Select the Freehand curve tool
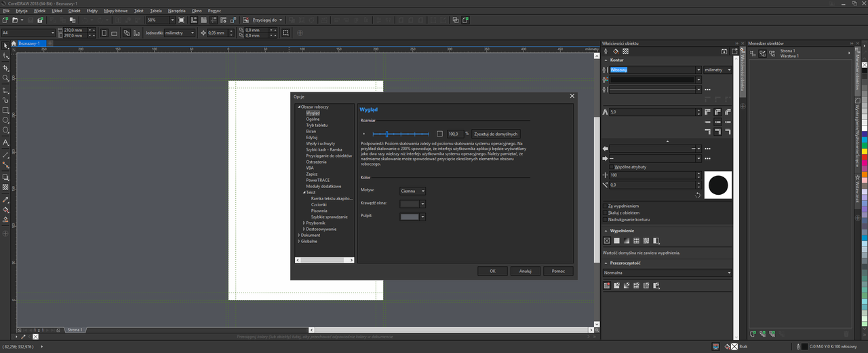868x353 pixels. click(5, 90)
